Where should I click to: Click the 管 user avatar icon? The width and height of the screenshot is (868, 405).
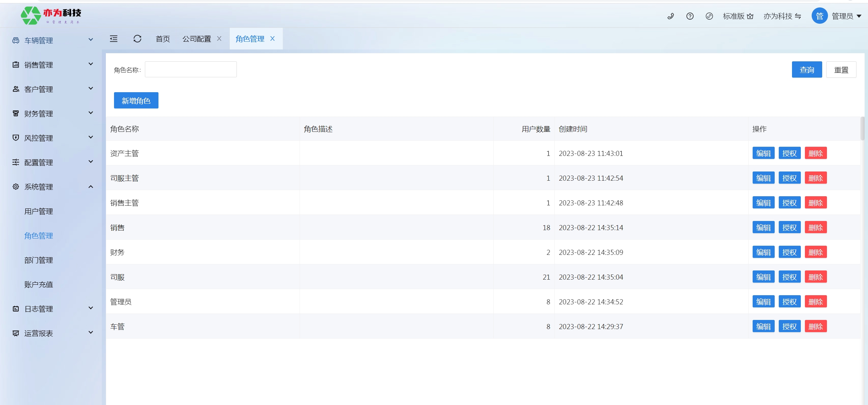819,16
